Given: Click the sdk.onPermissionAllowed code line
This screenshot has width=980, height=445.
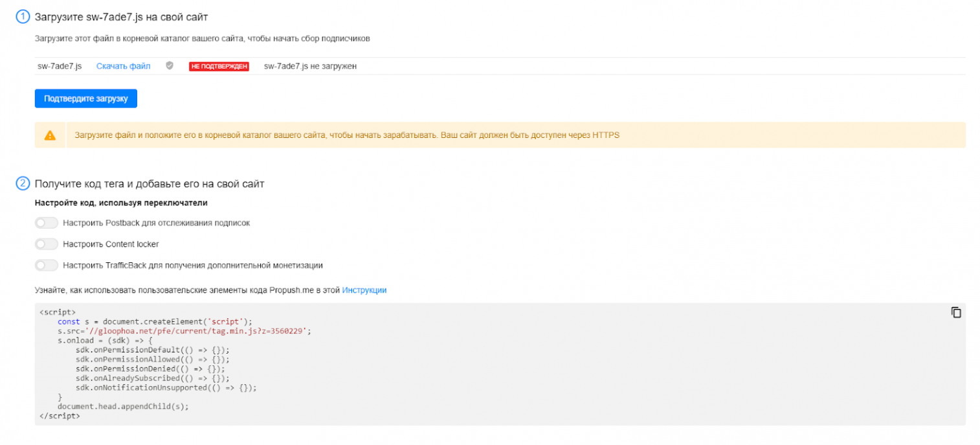Looking at the screenshot, I should 152,359.
